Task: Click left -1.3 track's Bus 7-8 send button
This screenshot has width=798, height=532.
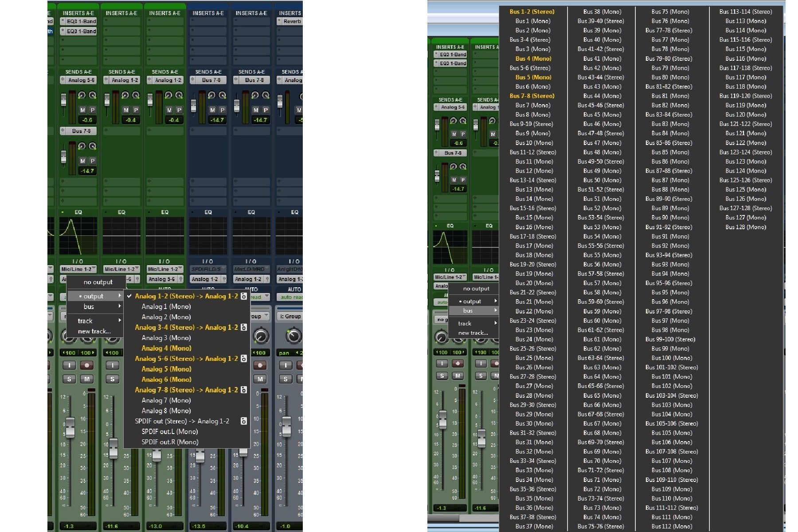Action: click(x=82, y=131)
